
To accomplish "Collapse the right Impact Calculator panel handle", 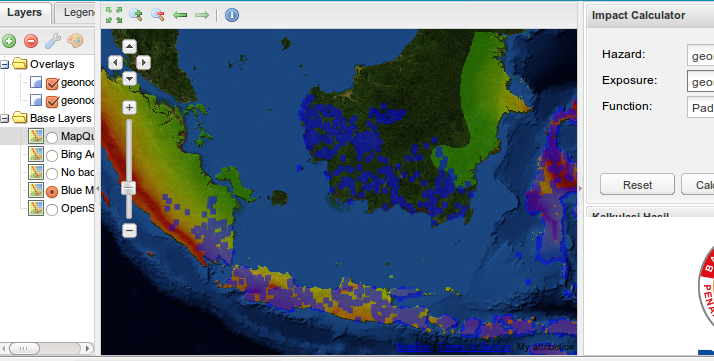I will (580, 188).
